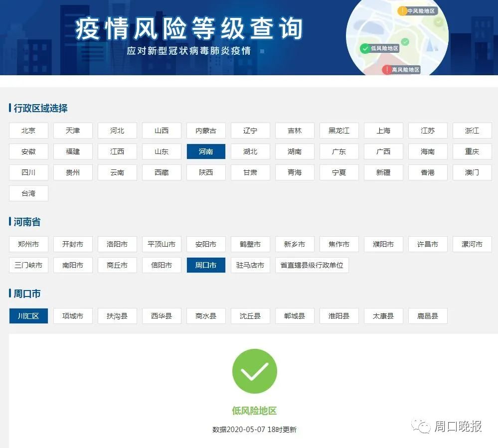This screenshot has width=498, height=448.
Task: Click the WeChat logo next to 周口晚报
Action: [x=423, y=427]
